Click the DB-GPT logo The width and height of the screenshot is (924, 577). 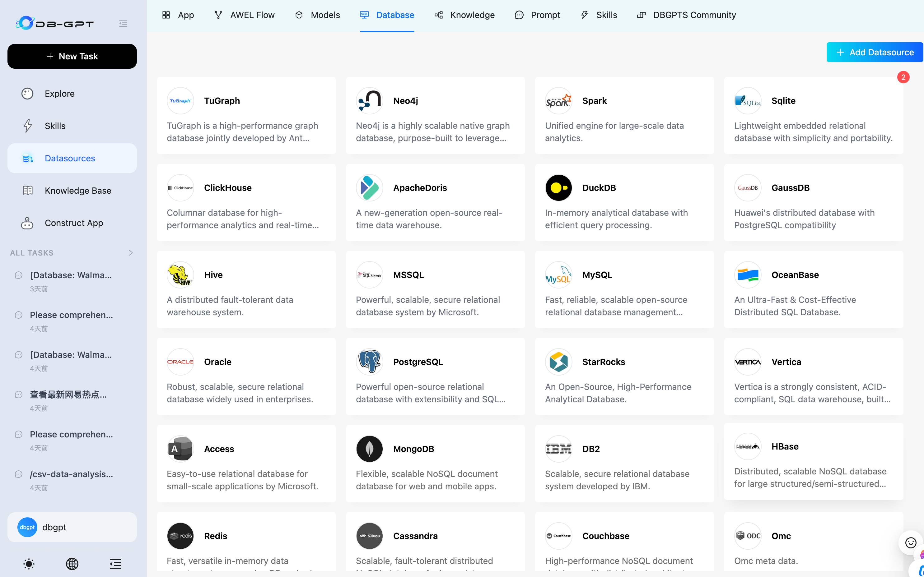point(55,23)
